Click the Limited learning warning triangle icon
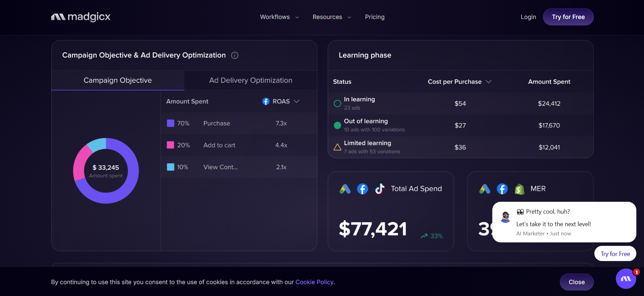644x296 pixels. click(x=337, y=147)
